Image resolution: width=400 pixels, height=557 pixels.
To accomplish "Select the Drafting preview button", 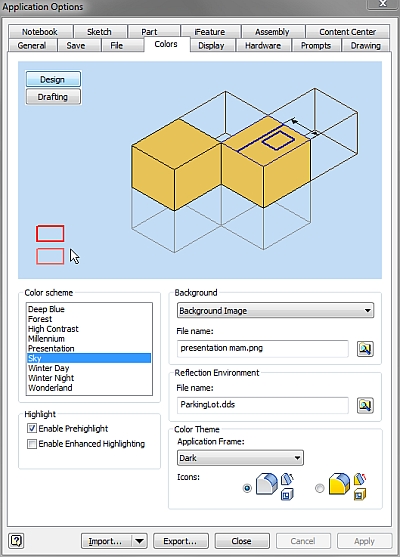I will (53, 97).
